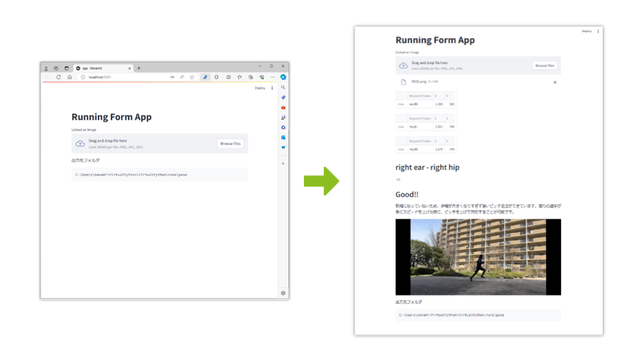Add page to favorites with star icon
This screenshot has height=362, width=644.
[193, 77]
